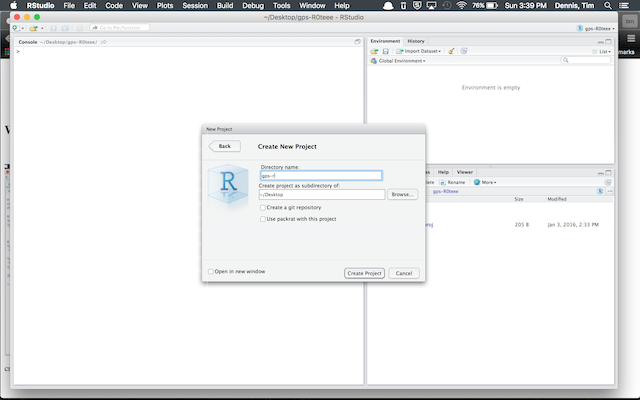The height and width of the screenshot is (400, 640).
Task: Sort files by Modified column
Action: (557, 199)
